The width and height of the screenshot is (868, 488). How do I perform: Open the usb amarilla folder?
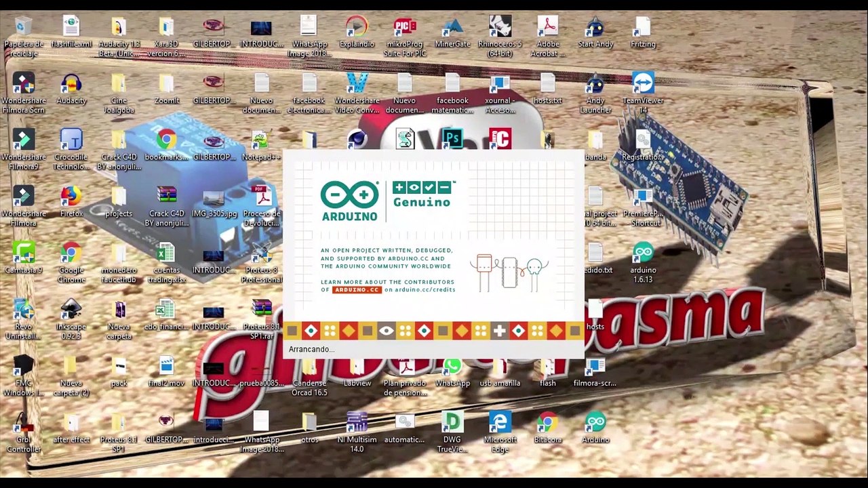500,373
